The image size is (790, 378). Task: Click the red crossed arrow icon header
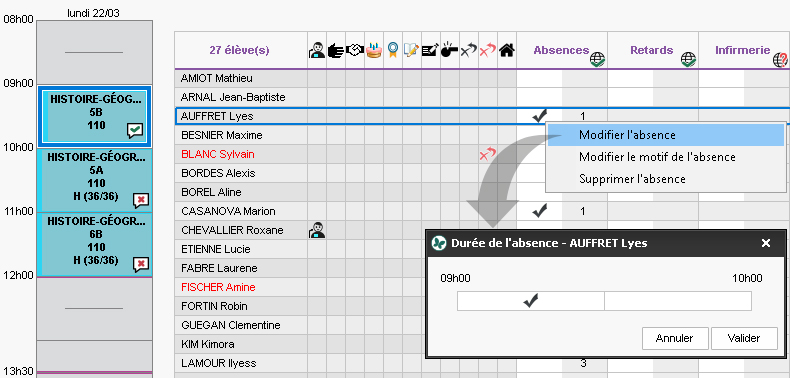tap(488, 50)
